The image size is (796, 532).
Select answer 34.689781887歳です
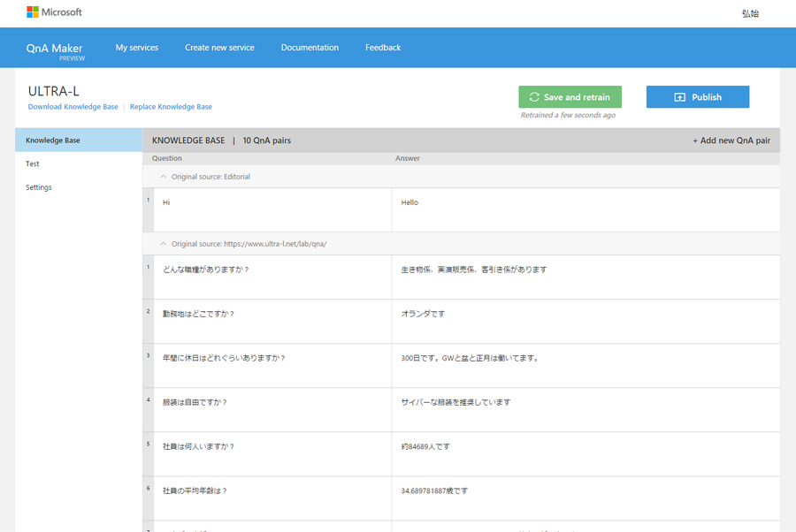tap(586, 498)
